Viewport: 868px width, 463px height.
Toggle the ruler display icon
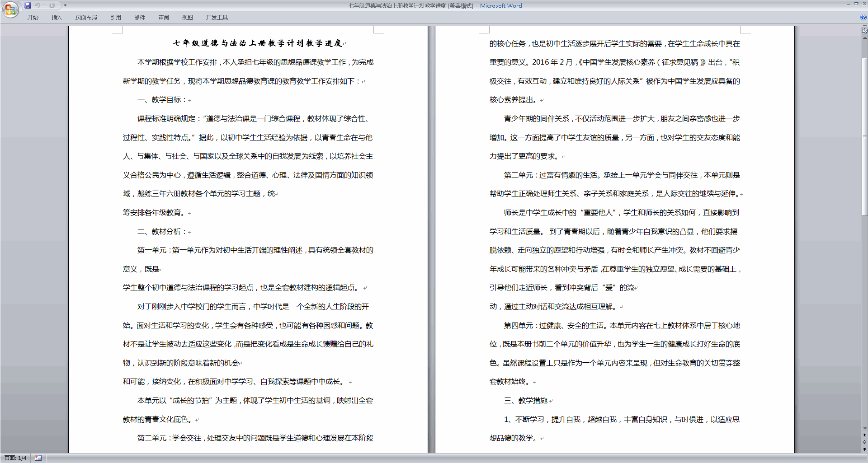pos(865,31)
